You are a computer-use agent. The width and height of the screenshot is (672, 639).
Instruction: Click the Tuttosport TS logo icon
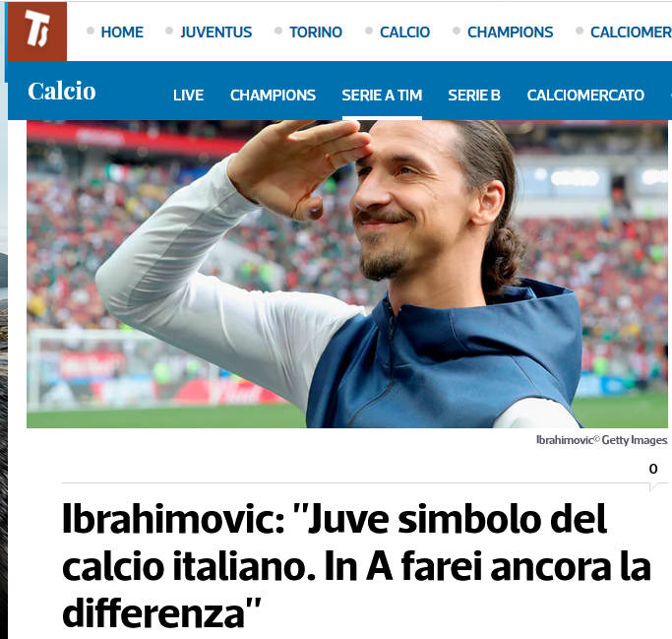click(x=37, y=32)
